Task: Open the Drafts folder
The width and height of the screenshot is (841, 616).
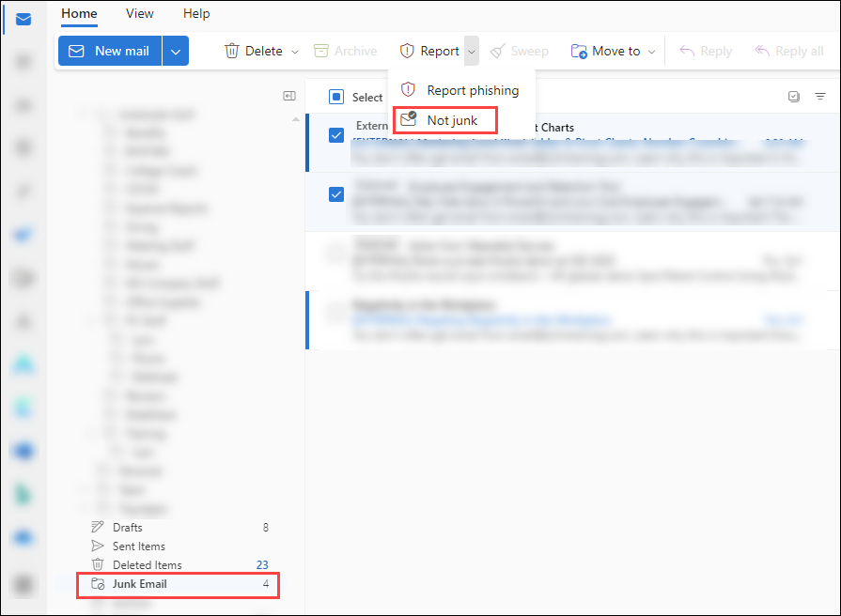Action: [179, 528]
